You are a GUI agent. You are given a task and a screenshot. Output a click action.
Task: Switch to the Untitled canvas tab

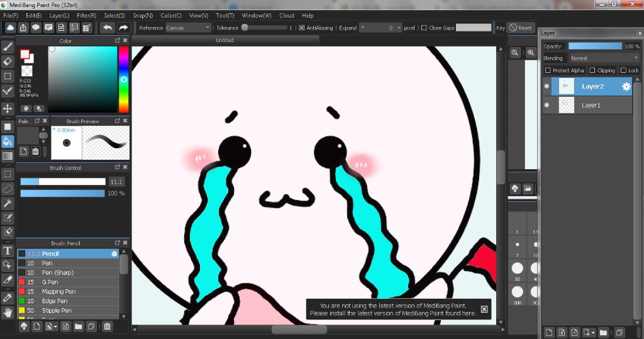click(225, 40)
